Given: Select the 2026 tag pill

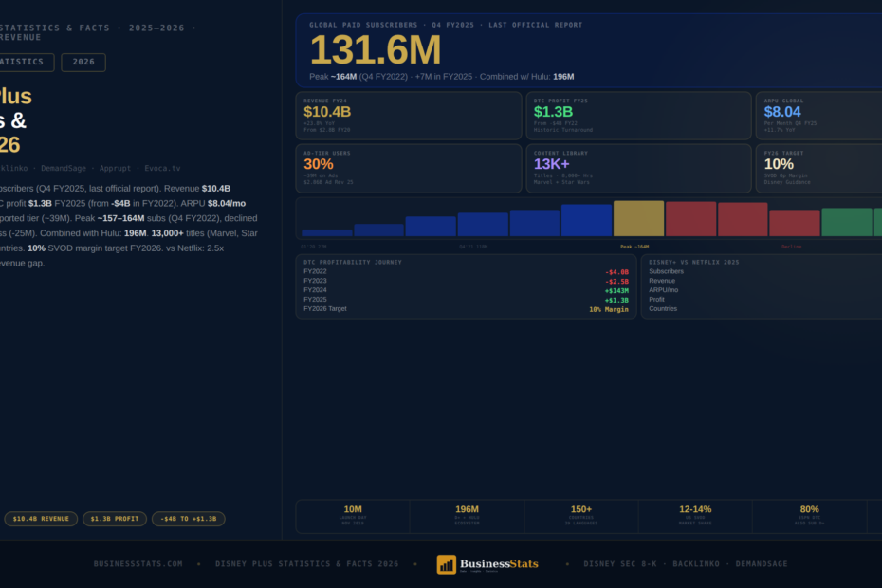Looking at the screenshot, I should [x=83, y=62].
